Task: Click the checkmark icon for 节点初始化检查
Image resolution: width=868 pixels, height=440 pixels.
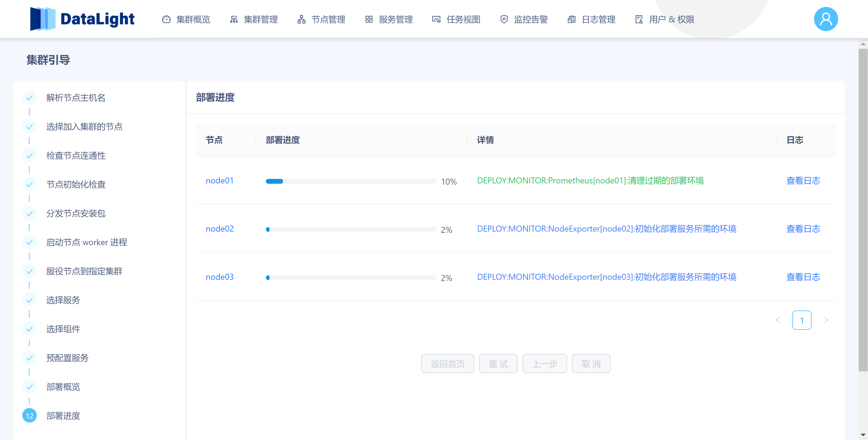Action: tap(30, 185)
